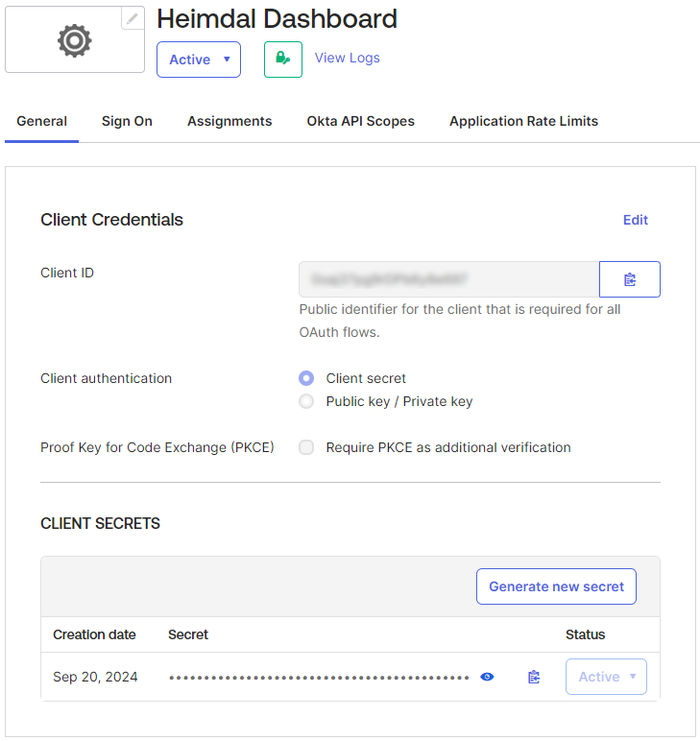Open the green lock-key provisioning icon
Screen dimensions: 700x741
point(282,60)
